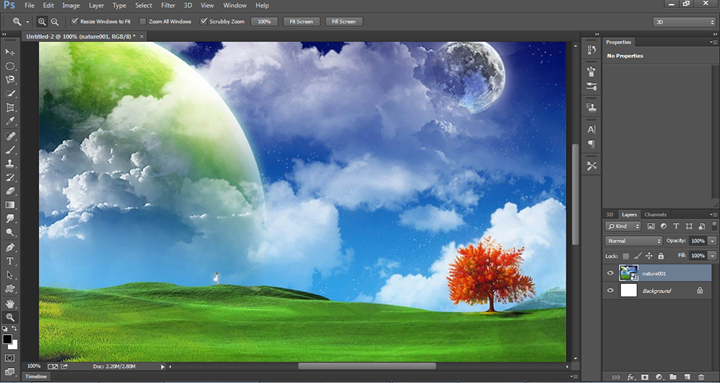Open the Layers panel flyout menu
Viewport: 720px width, 383px height.
713,214
